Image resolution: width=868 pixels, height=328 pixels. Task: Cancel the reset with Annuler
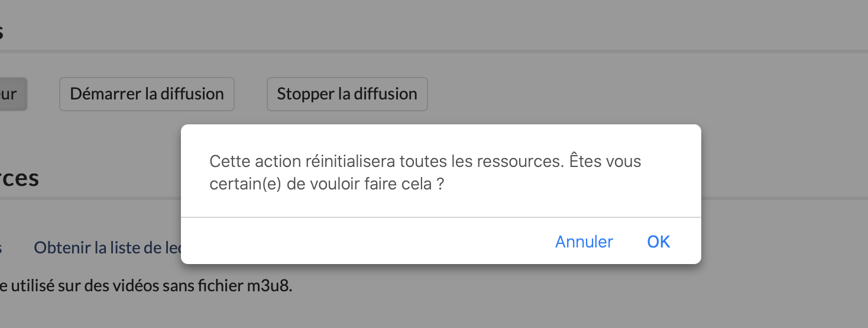(584, 242)
